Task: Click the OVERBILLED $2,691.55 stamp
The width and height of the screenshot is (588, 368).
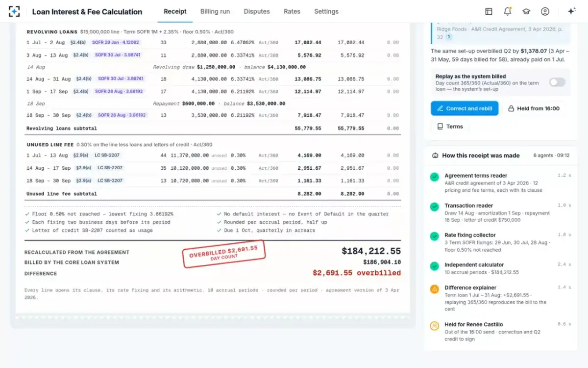Action: (x=223, y=254)
